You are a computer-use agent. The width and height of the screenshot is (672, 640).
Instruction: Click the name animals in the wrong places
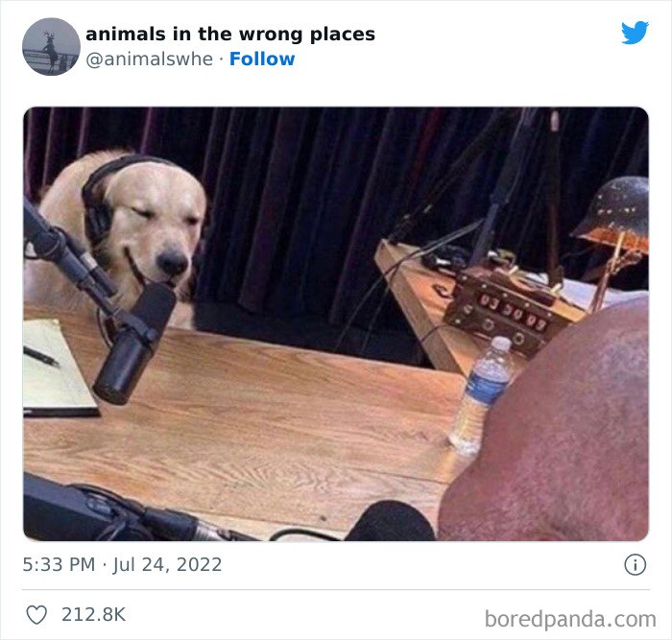pos(230,34)
